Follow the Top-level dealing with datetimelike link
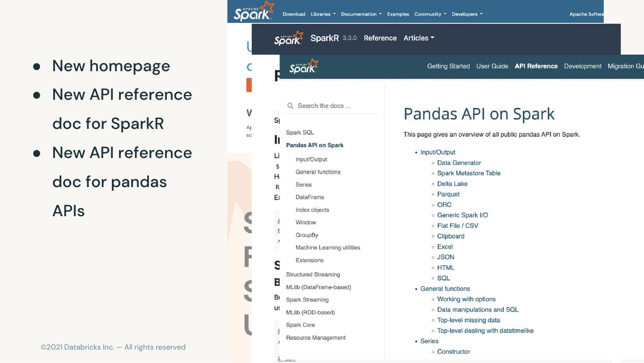 [485, 331]
